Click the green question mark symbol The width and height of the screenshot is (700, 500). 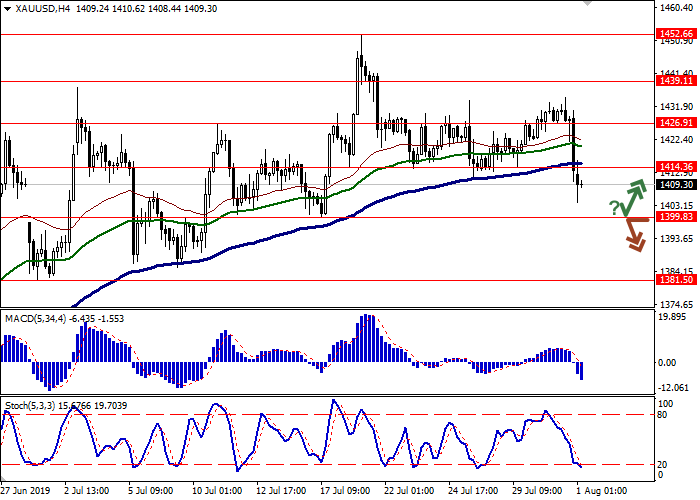[613, 207]
